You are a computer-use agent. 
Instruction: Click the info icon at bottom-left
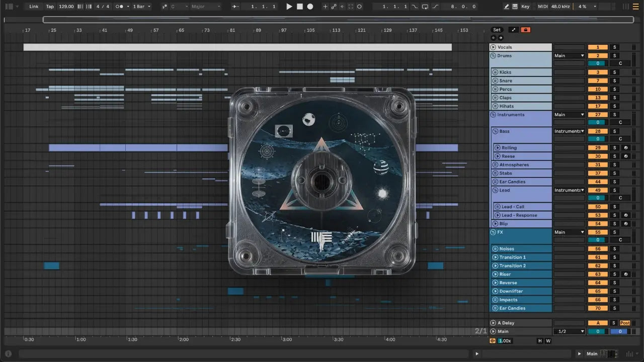click(x=8, y=354)
